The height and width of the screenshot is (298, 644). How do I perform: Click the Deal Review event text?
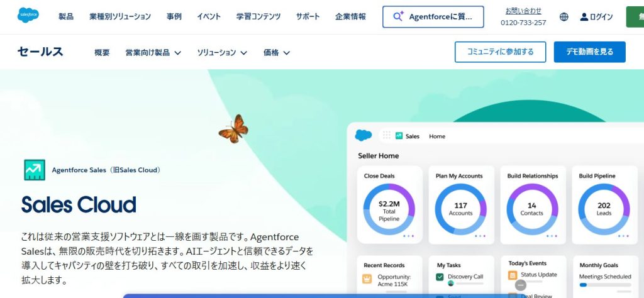click(x=536, y=295)
